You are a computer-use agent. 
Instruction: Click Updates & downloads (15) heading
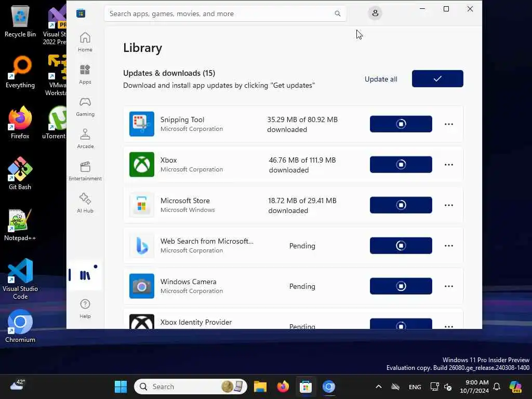pyautogui.click(x=169, y=73)
